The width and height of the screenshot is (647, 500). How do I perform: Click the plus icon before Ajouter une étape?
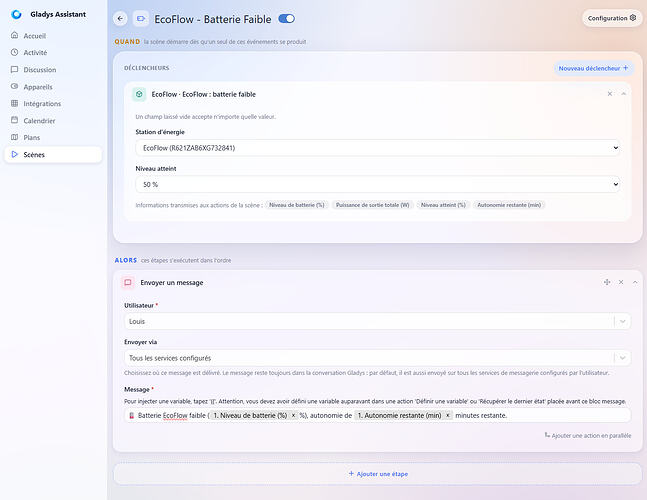click(351, 474)
